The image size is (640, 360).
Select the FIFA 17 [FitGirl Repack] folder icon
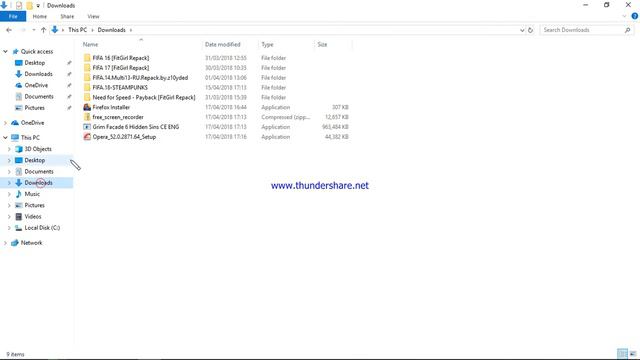(87, 68)
